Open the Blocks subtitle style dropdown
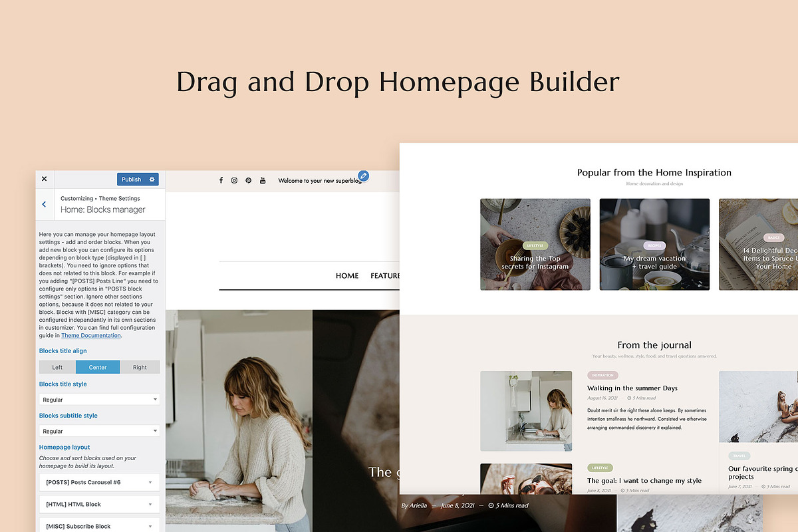Screen dimensions: 798x532 click(100, 431)
